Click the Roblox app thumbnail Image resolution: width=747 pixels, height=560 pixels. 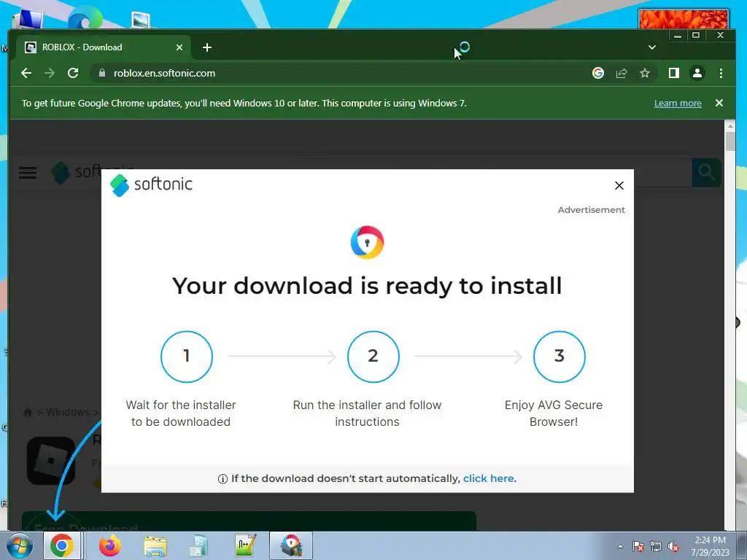[x=50, y=461]
